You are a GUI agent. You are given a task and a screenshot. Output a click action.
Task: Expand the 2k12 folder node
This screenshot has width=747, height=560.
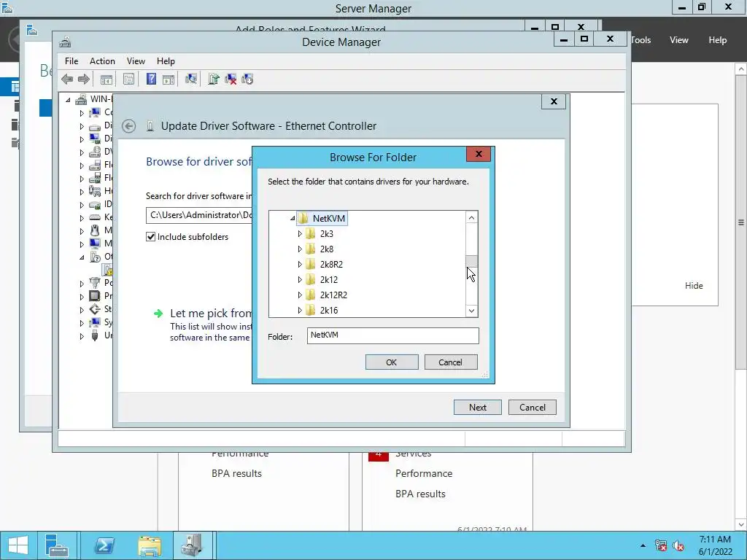pos(300,279)
